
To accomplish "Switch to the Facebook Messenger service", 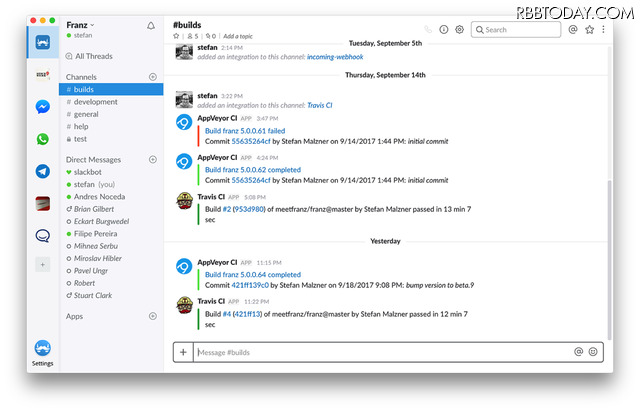I will click(43, 107).
